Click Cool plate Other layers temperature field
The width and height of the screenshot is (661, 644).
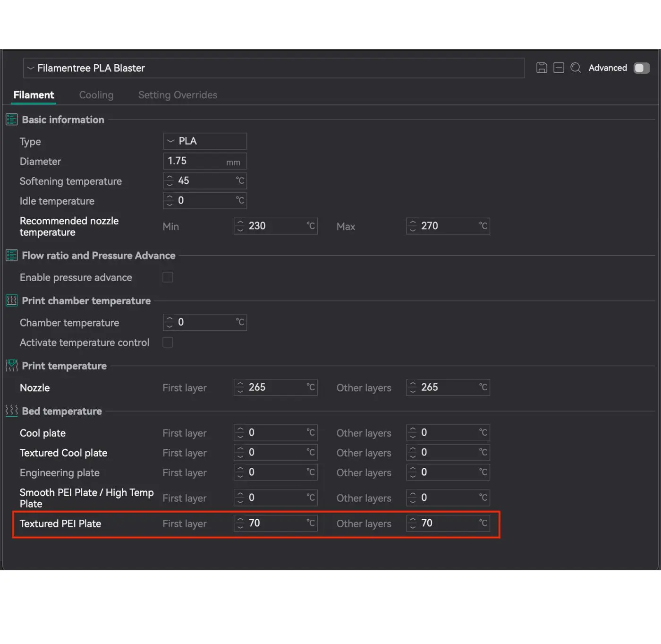click(448, 433)
